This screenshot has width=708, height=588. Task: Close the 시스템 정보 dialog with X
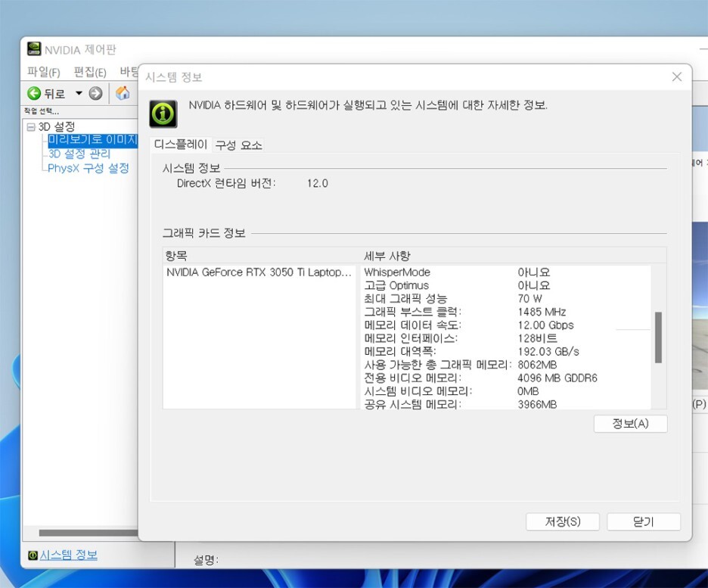click(676, 76)
